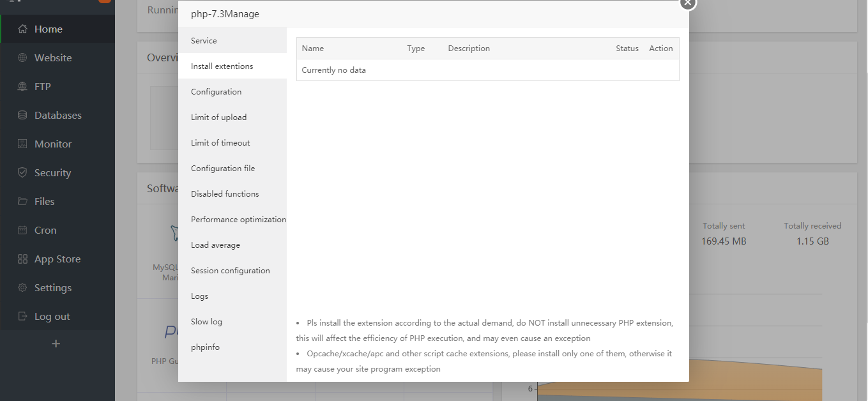Click the App Store grid icon
Screen dimensions: 868x401
[22, 259]
